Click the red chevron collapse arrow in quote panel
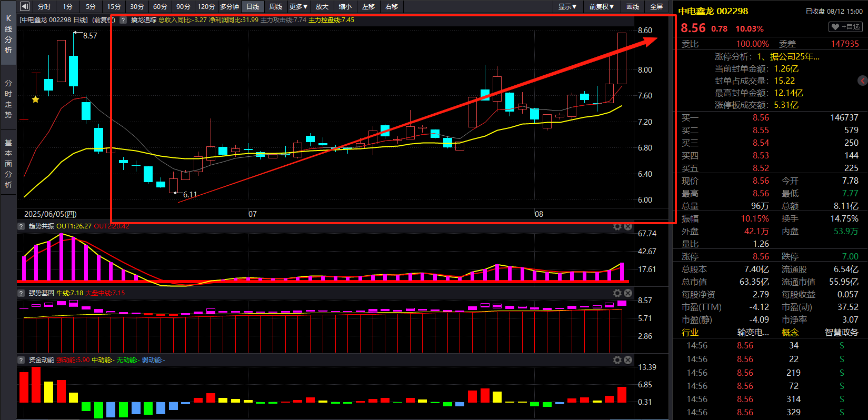 coord(863,81)
